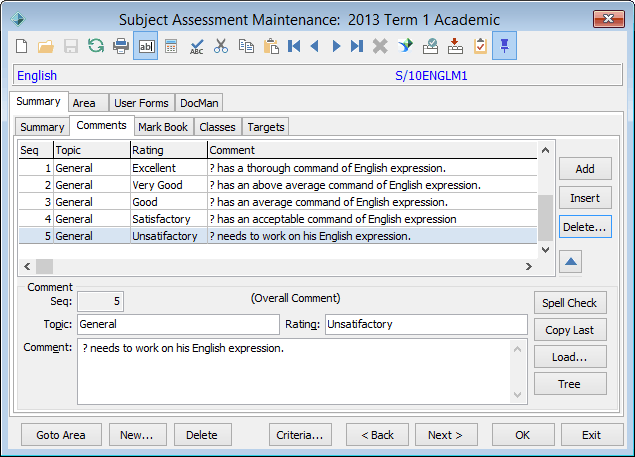Viewport: 635px width, 457px height.
Task: Switch to the Area tab
Action: (88, 103)
